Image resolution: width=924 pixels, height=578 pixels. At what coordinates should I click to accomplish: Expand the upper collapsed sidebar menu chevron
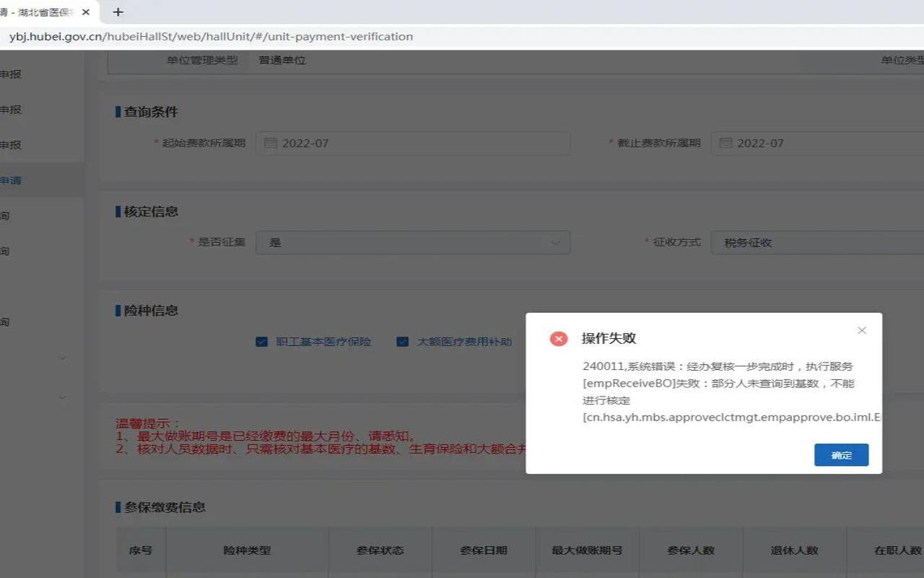[62, 358]
